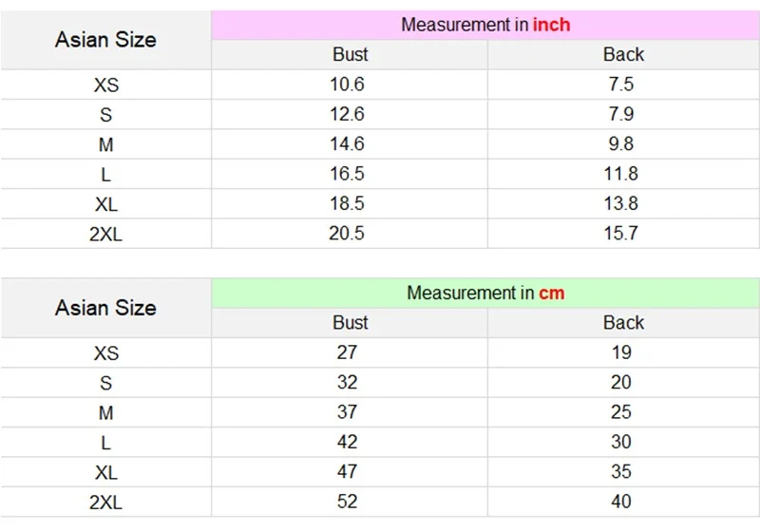Image resolution: width=760 pixels, height=532 pixels.
Task: Click the Asian Size header in the bottom table
Action: tap(105, 308)
